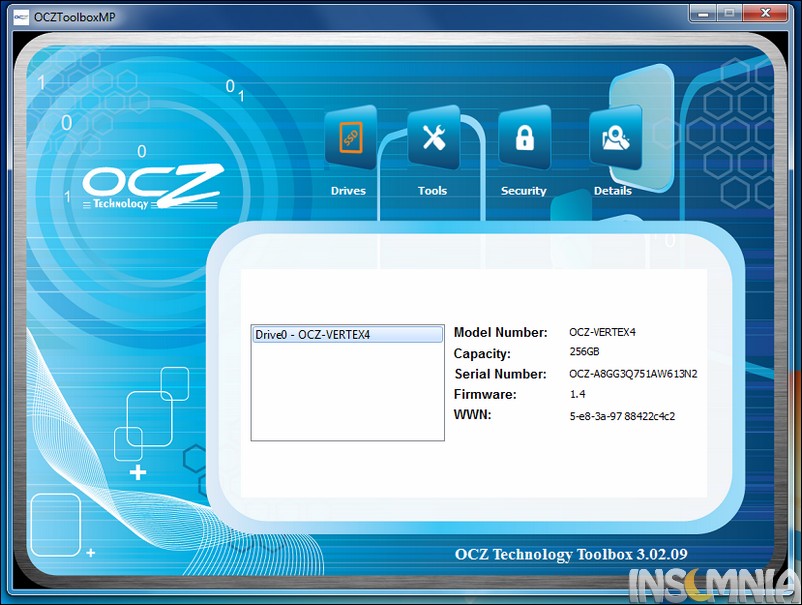Open the Drives SSD icon
The width and height of the screenshot is (802, 605).
tap(351, 138)
